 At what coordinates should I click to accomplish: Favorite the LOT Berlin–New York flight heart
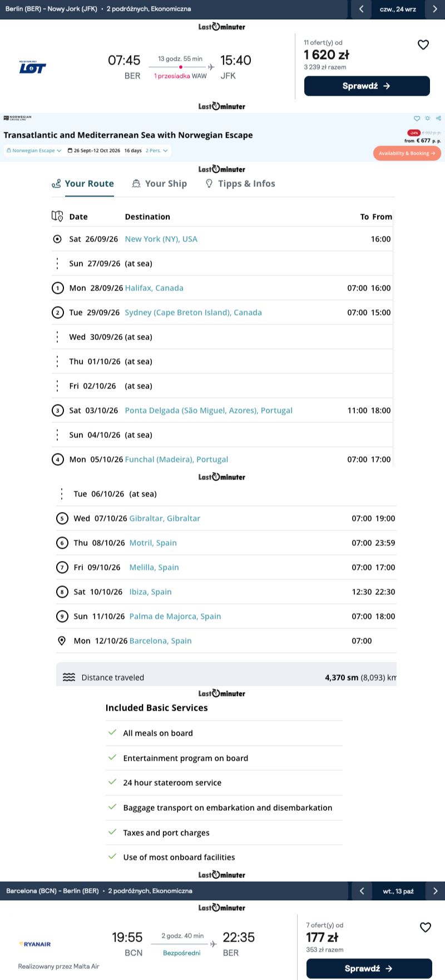tap(423, 45)
